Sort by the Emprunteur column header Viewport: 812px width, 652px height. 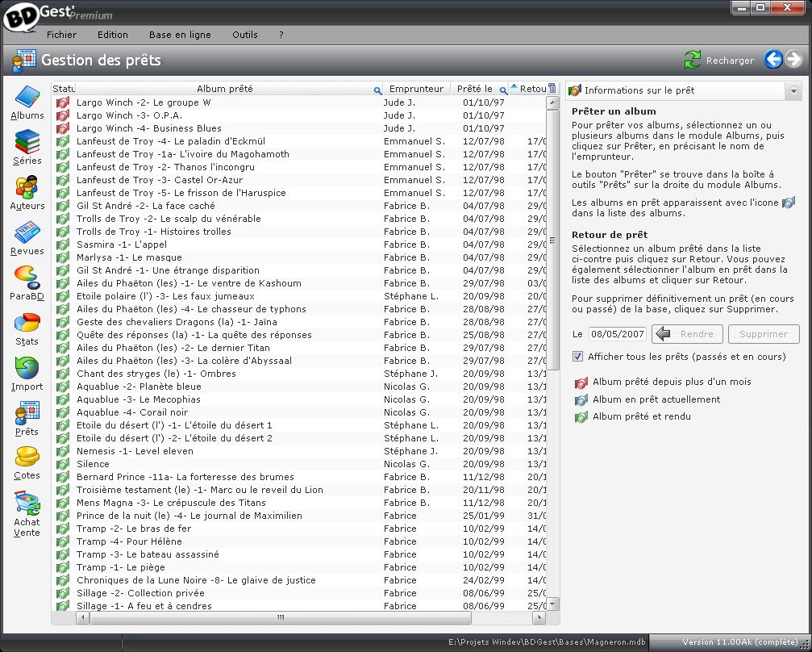tap(415, 89)
